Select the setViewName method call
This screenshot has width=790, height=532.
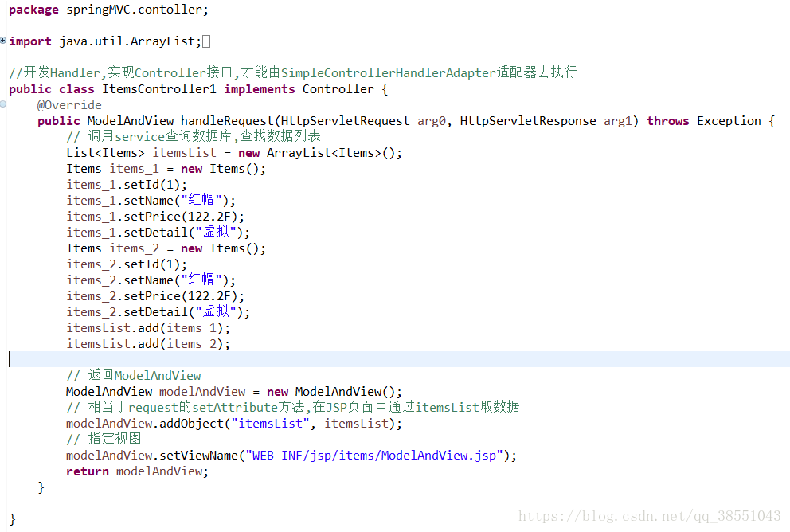(203, 455)
